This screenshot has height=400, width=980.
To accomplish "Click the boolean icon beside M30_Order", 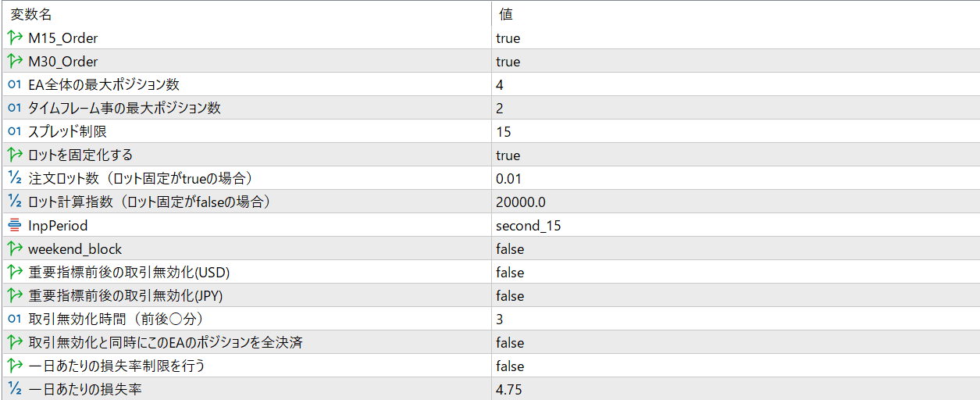I will tap(15, 61).
